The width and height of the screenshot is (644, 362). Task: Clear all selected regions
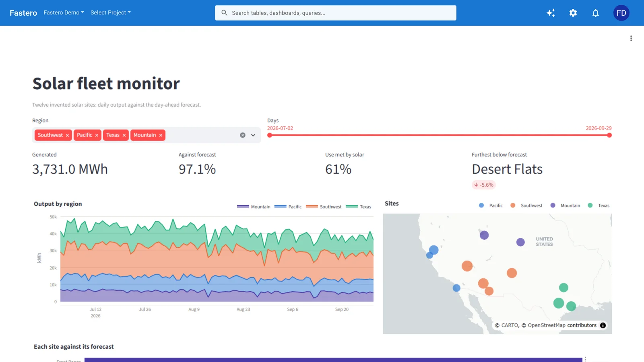point(243,135)
